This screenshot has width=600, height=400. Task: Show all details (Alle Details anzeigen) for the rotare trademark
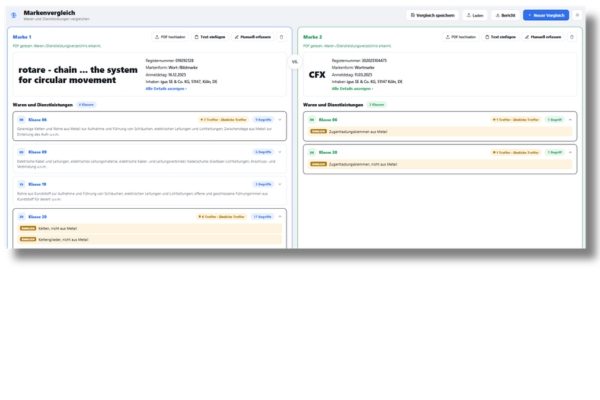coord(166,89)
